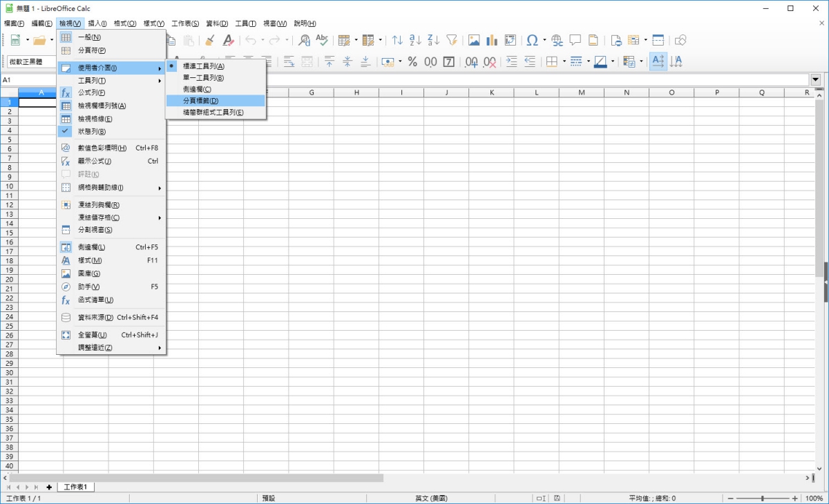
Task: Click the clone formatting paintbrush icon
Action: click(x=210, y=40)
